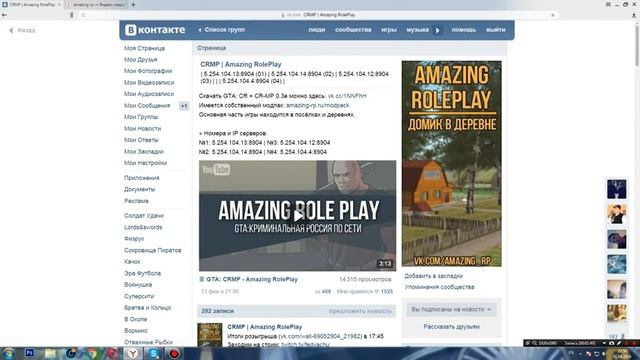Click the VKontakte logo in header
640x360 pixels.
click(x=155, y=30)
